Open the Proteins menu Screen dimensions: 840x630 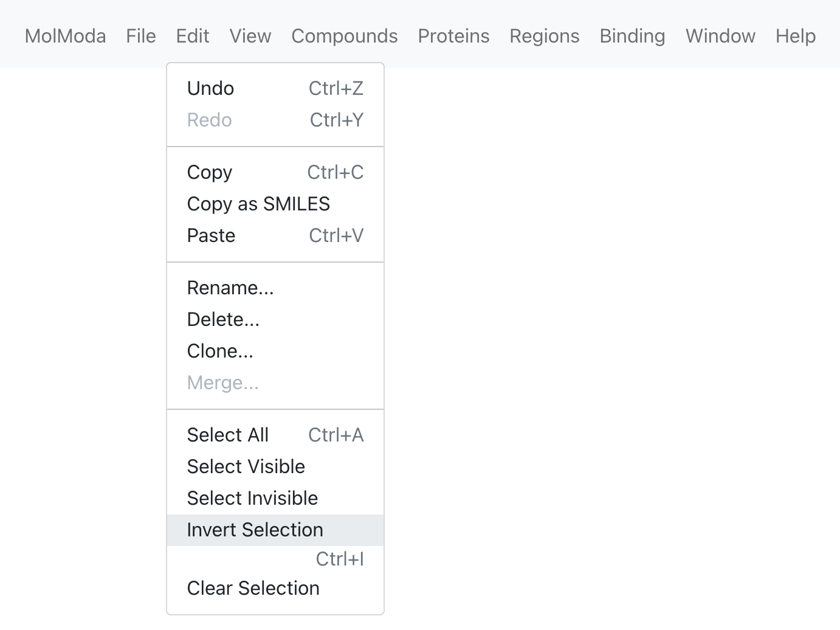point(453,36)
